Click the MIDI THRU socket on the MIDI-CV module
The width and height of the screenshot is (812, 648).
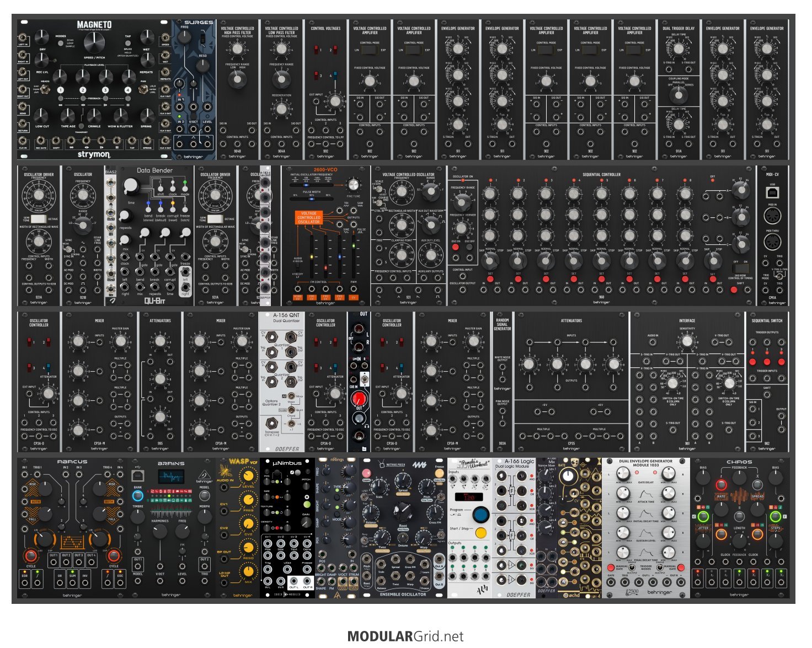click(x=772, y=242)
